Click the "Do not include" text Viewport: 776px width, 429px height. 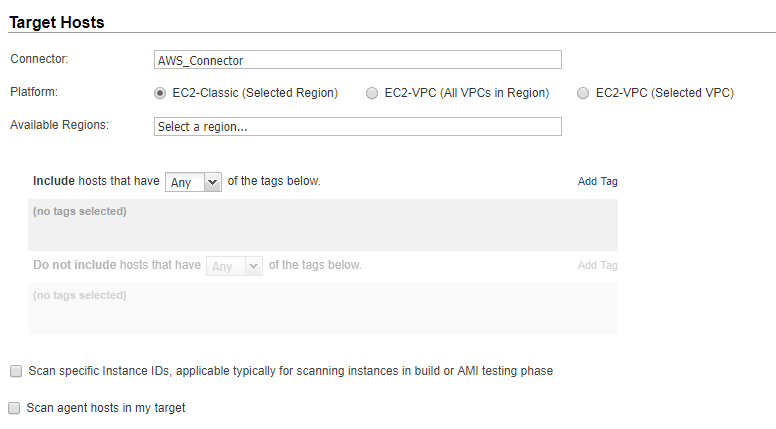pyautogui.click(x=74, y=265)
